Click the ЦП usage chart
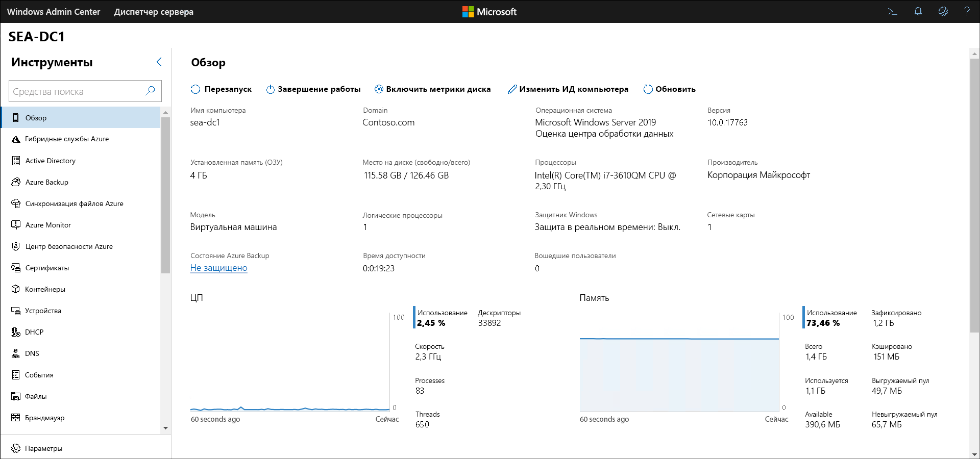Screen dimensions: 980x459 290,362
